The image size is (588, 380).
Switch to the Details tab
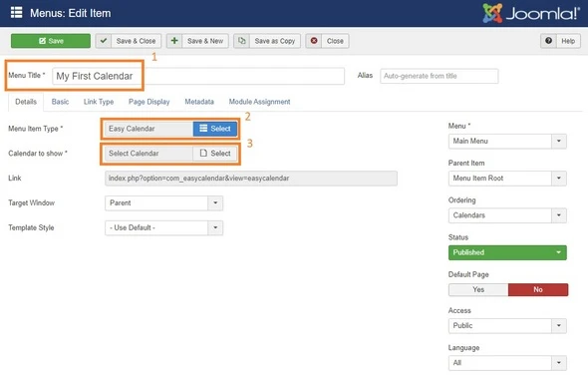click(26, 102)
